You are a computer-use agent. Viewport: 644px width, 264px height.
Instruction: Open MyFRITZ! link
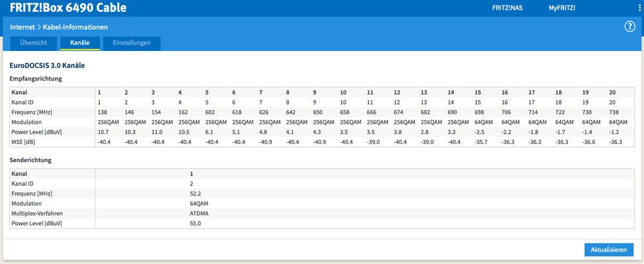coord(562,8)
